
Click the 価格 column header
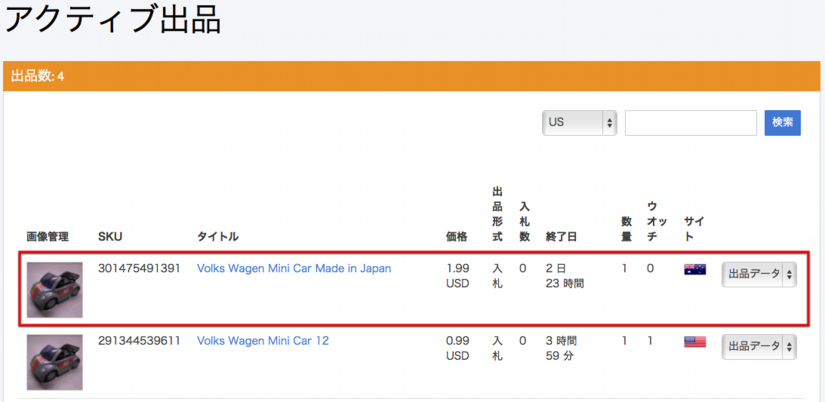point(456,237)
